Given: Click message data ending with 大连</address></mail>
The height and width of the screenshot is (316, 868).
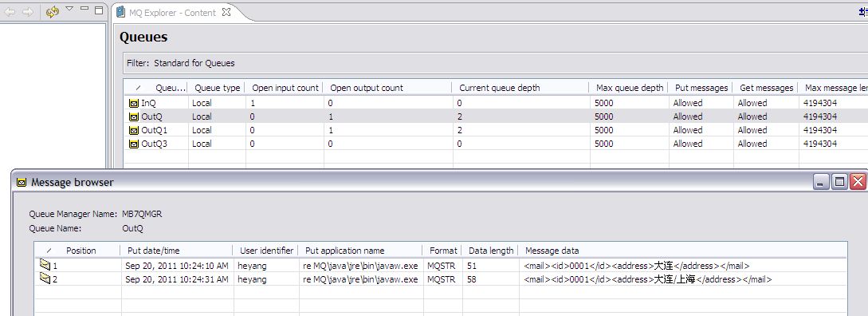Looking at the screenshot, I should coord(637,266).
